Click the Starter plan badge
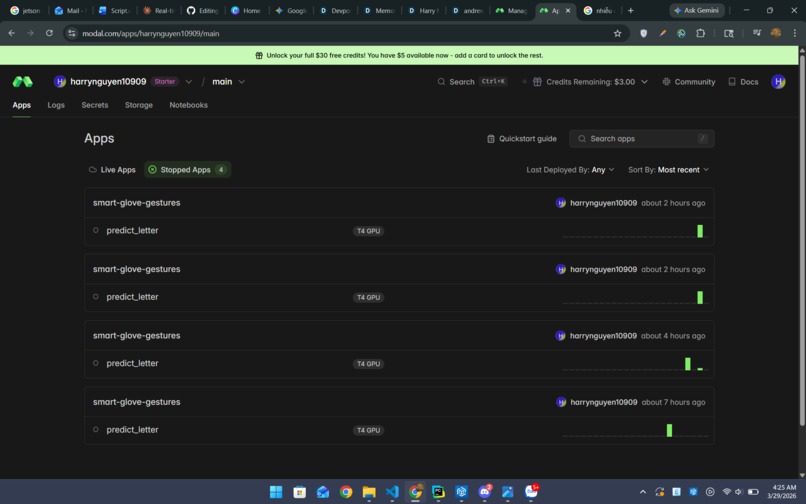Screen dimensions: 806x504 point(164,82)
